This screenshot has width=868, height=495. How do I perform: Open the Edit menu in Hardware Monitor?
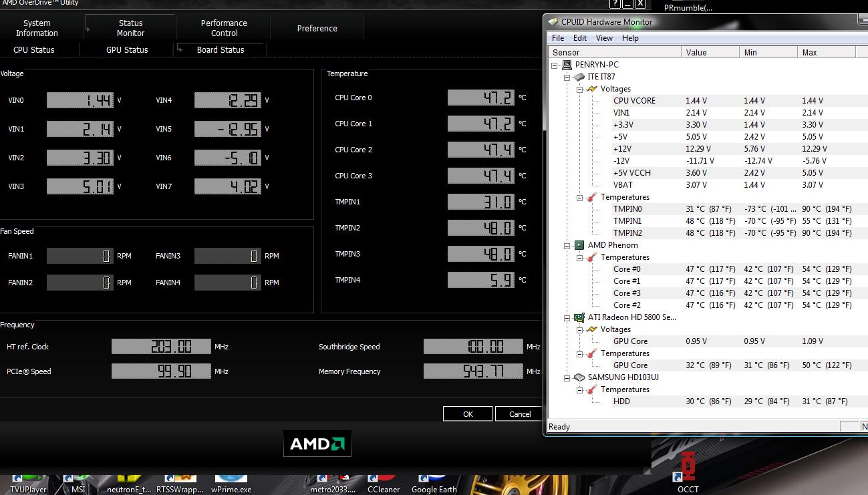(580, 38)
